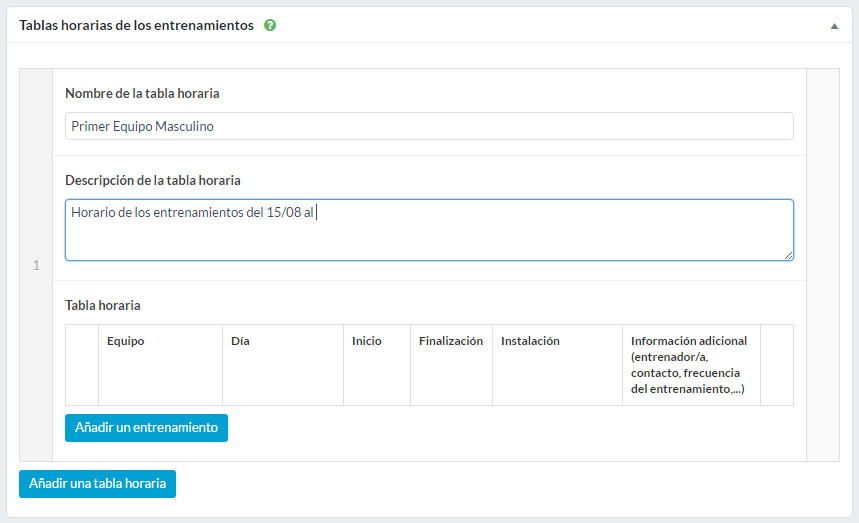Add a schedule with Añadir una tabla horaria

click(98, 484)
